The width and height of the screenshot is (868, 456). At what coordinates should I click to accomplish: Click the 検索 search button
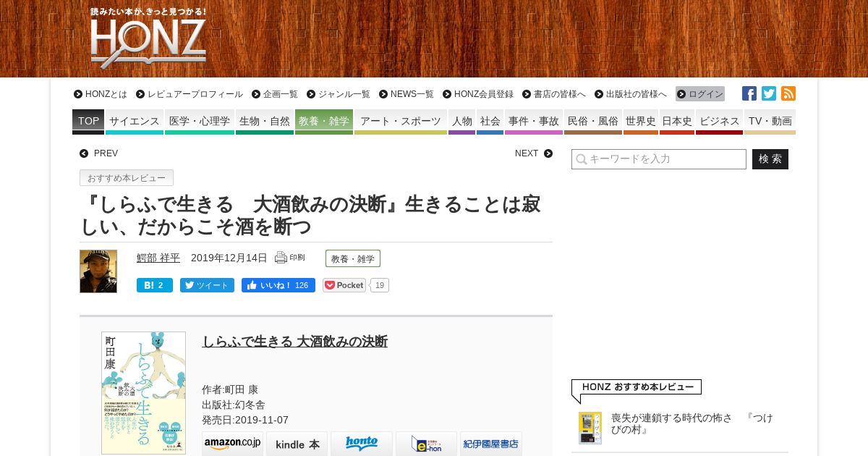tap(770, 159)
